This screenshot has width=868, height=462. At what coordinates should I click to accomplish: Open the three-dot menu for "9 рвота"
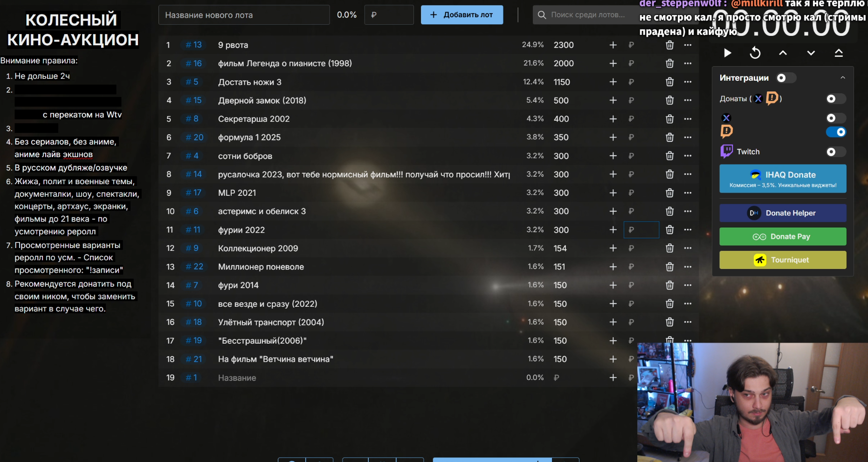688,45
